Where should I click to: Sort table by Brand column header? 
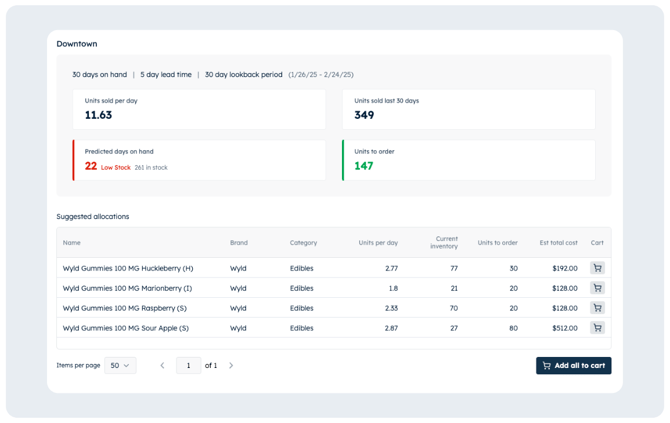pyautogui.click(x=238, y=243)
